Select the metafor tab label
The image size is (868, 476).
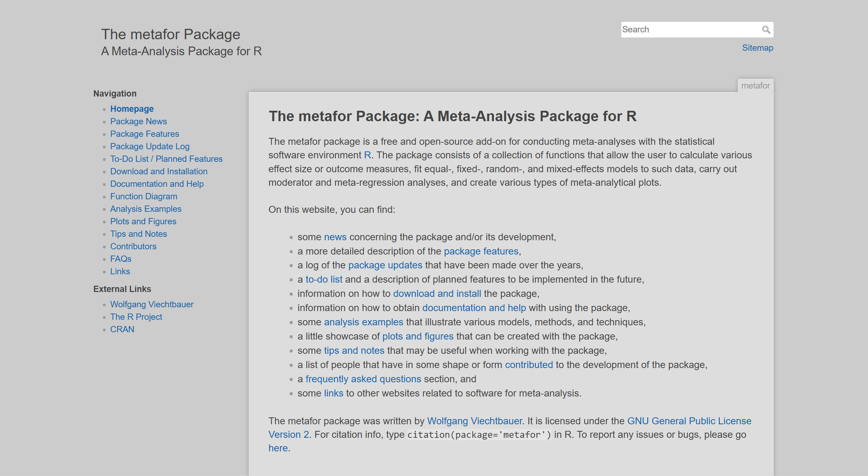point(755,85)
